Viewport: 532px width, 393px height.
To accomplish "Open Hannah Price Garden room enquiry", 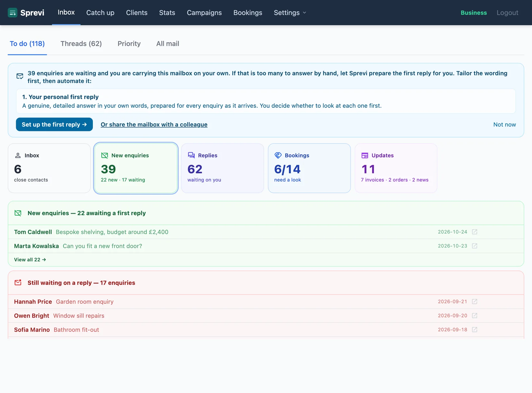I will (x=266, y=302).
